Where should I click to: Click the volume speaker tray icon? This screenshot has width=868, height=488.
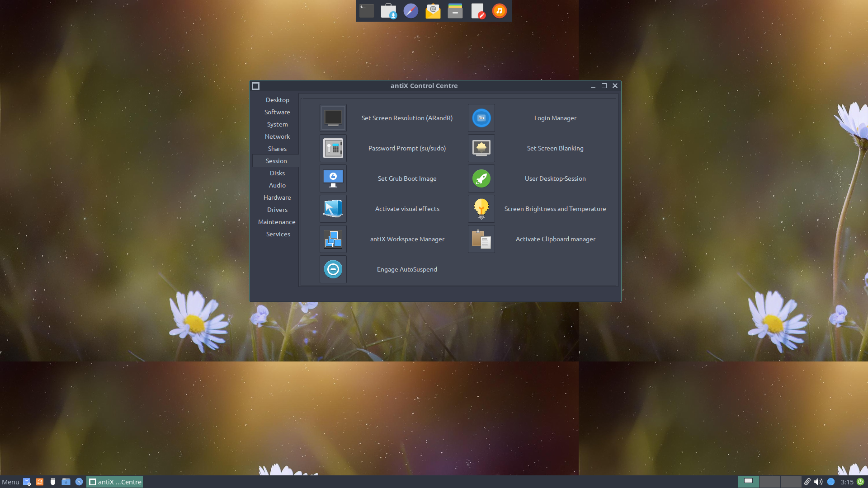818,482
